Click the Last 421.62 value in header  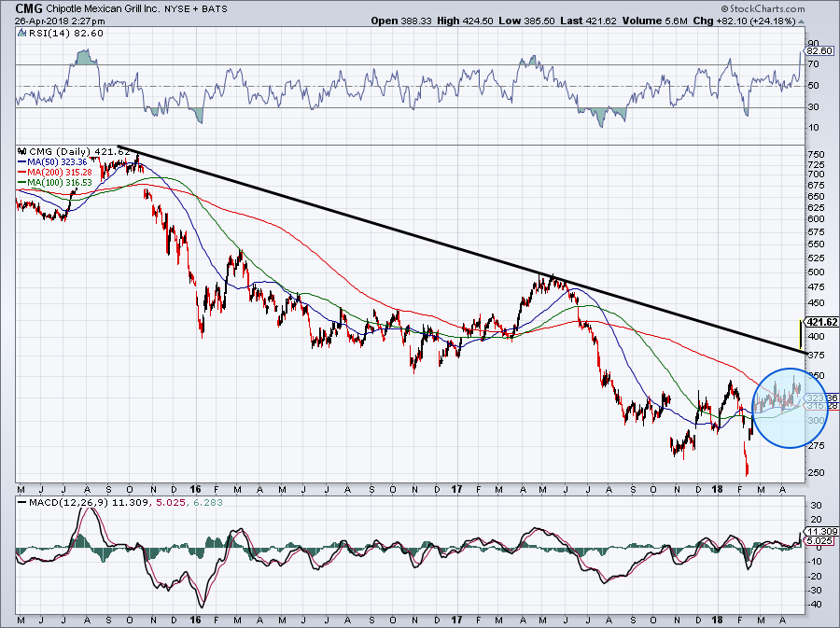click(589, 21)
